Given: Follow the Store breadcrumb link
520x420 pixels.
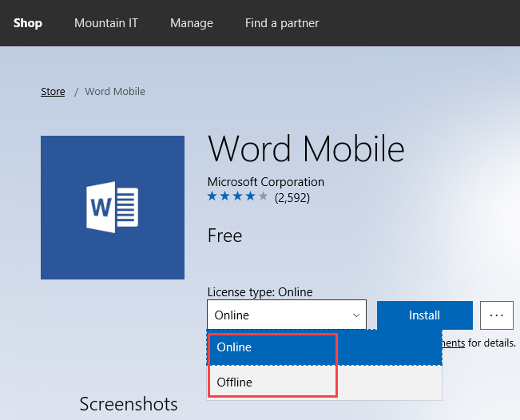Looking at the screenshot, I should tap(53, 92).
